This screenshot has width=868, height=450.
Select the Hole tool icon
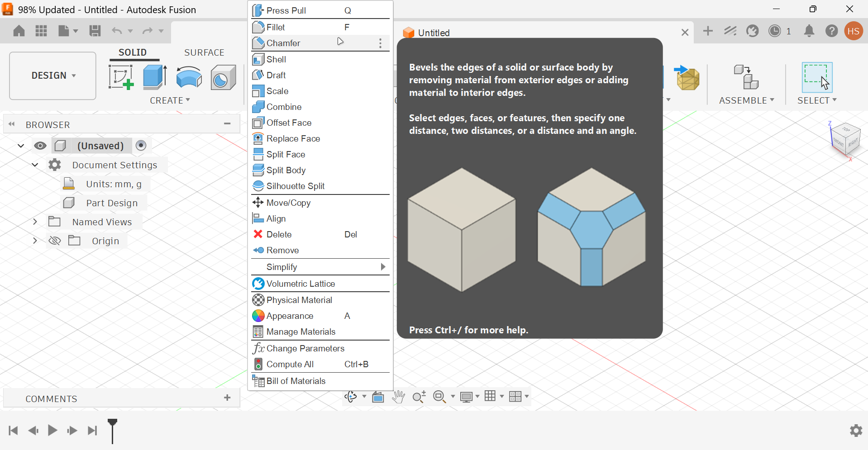pyautogui.click(x=223, y=77)
